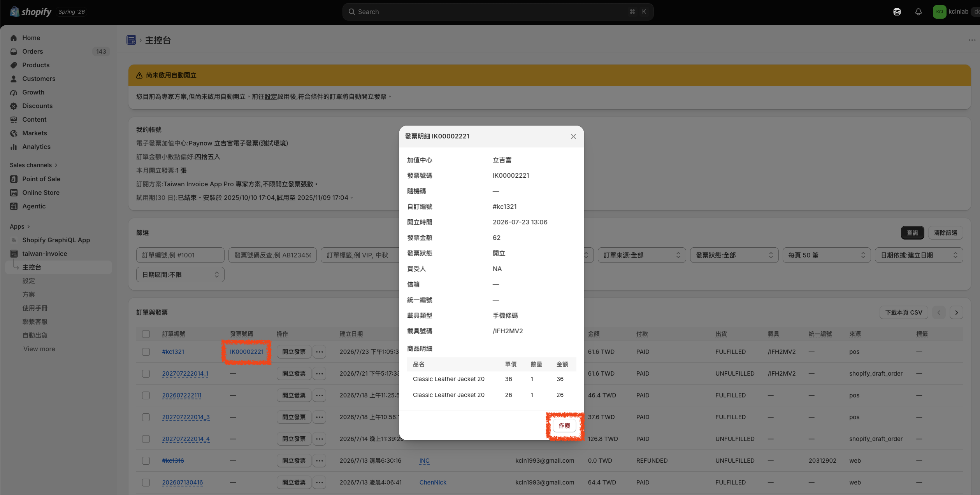Open 使用手冊 in taiwan-invoice menu
Image resolution: width=980 pixels, height=495 pixels.
pos(35,308)
